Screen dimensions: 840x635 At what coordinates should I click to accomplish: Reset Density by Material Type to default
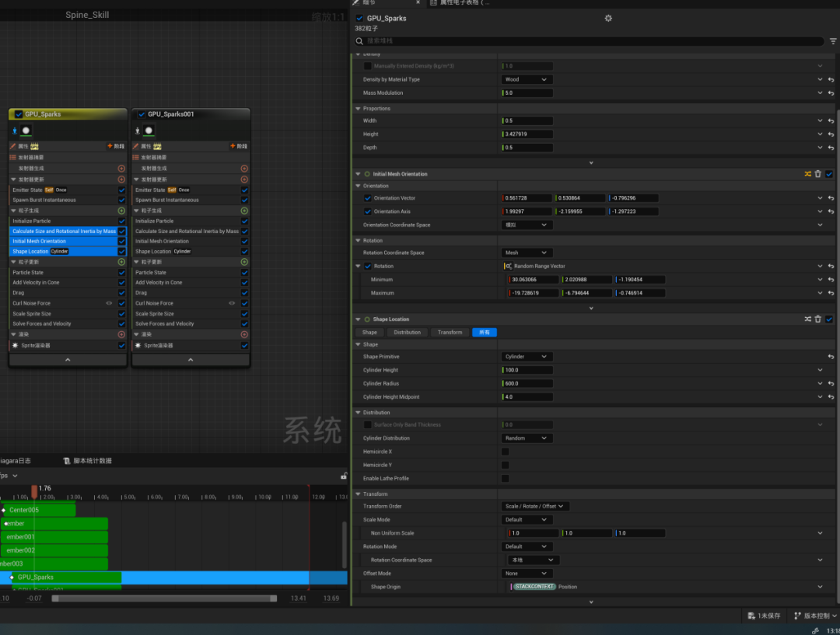pos(831,80)
